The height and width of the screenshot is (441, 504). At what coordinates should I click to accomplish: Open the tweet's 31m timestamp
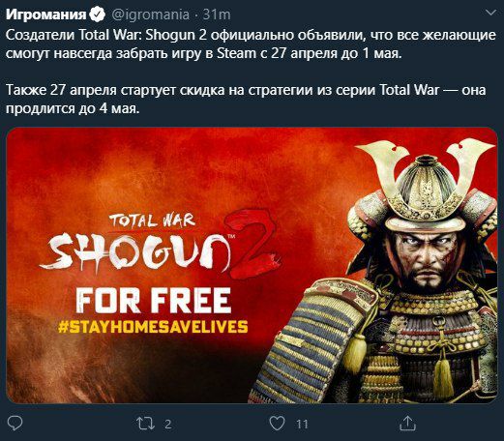(217, 15)
